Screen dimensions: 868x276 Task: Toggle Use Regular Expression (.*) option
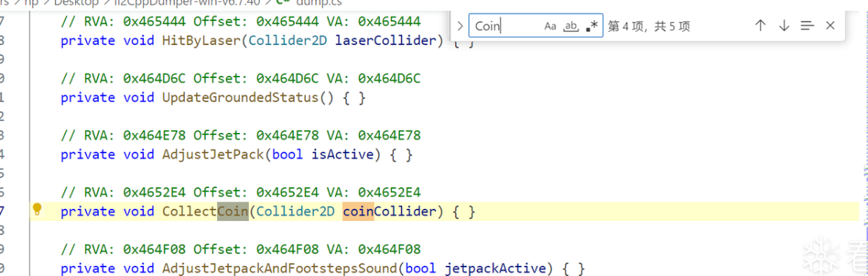pyautogui.click(x=592, y=26)
